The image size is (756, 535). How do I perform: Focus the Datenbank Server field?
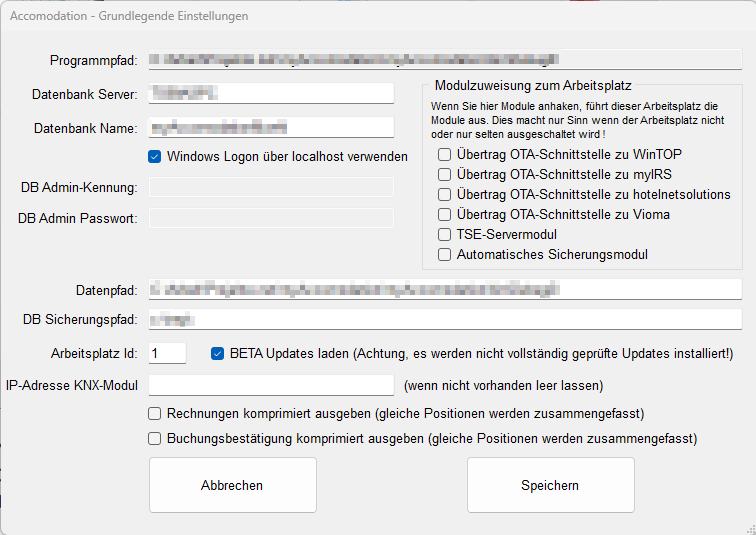[x=272, y=93]
